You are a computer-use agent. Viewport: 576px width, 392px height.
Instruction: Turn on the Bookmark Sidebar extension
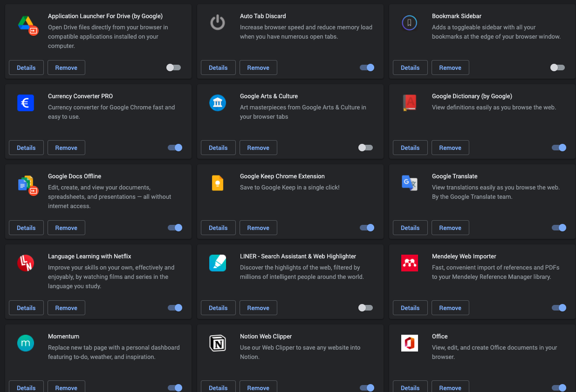[557, 68]
